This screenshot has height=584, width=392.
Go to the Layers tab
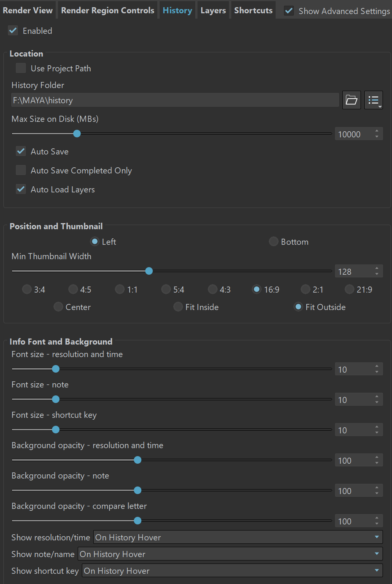(x=213, y=10)
